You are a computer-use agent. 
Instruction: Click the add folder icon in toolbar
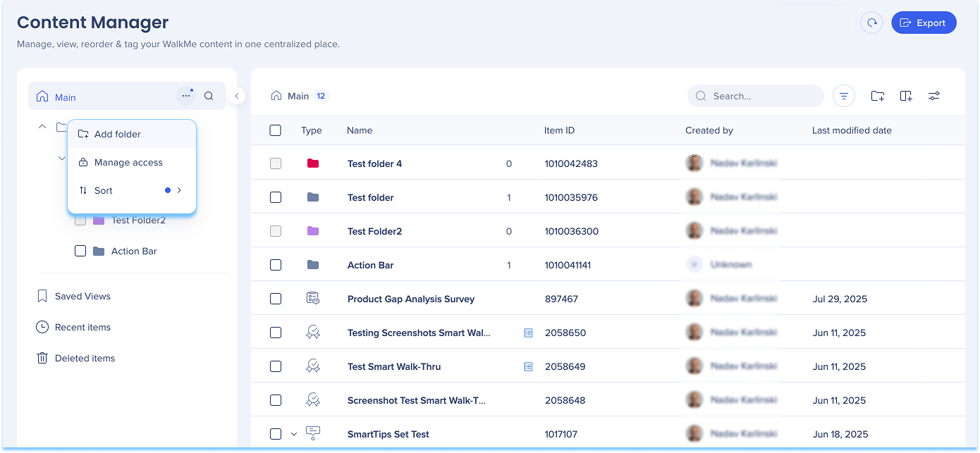tap(877, 96)
